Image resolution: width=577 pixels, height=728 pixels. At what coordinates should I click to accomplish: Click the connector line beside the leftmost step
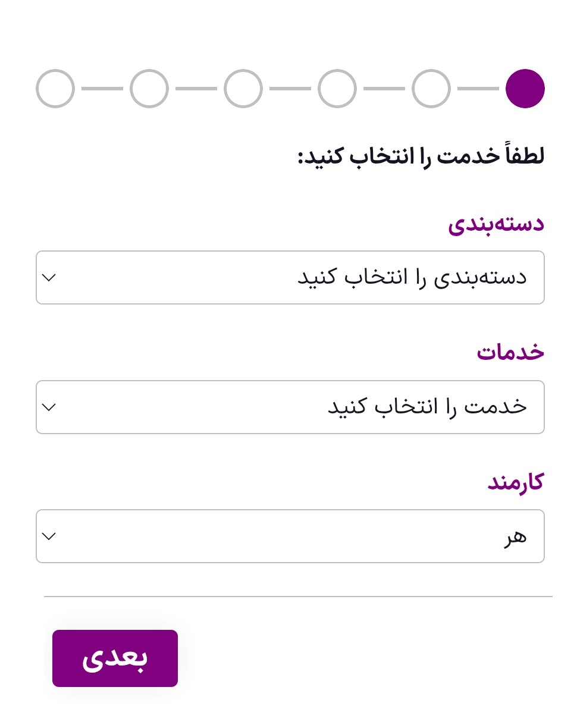pos(102,89)
